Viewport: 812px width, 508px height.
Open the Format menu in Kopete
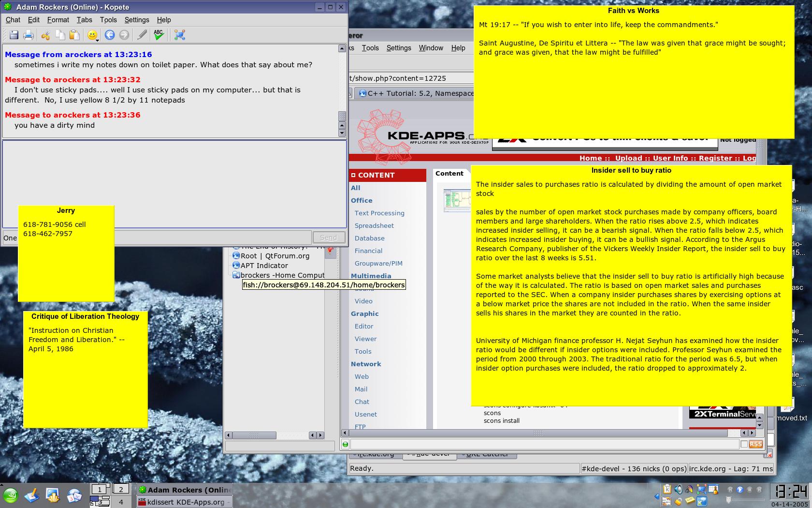tap(58, 20)
